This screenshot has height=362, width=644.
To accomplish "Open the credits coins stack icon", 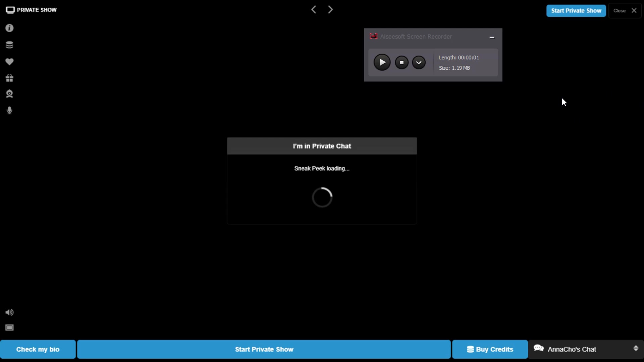I will (9, 45).
